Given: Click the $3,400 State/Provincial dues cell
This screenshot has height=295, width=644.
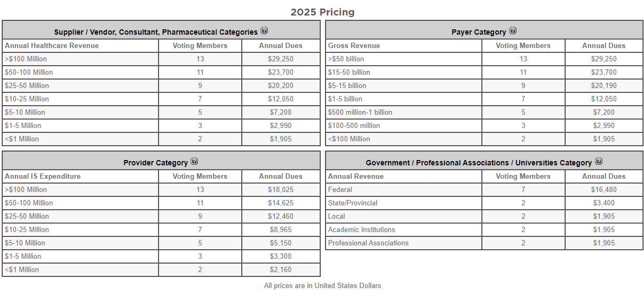Looking at the screenshot, I should [603, 203].
